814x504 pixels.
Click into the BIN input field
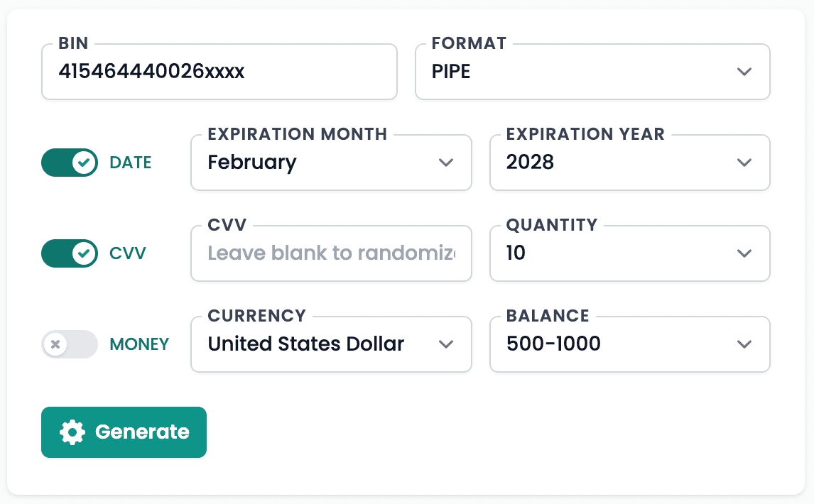[219, 72]
